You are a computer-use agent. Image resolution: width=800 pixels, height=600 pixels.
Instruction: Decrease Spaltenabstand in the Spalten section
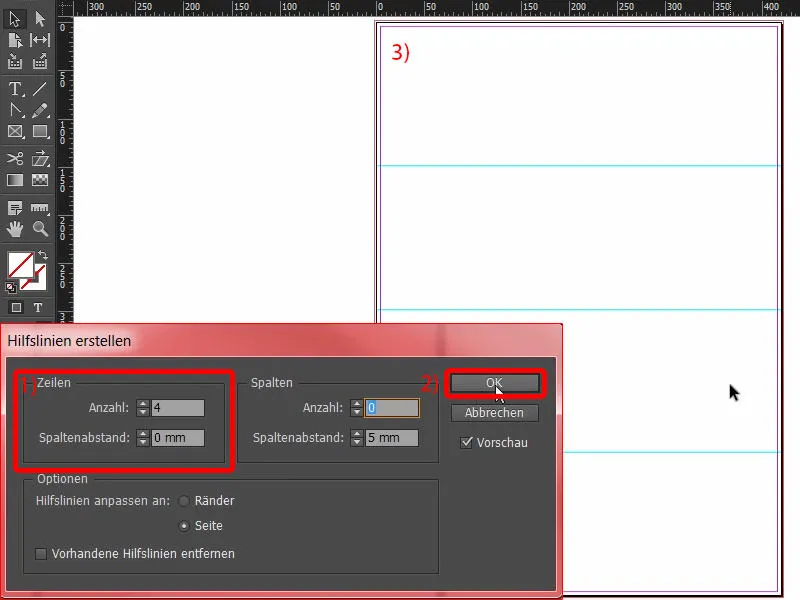(355, 441)
